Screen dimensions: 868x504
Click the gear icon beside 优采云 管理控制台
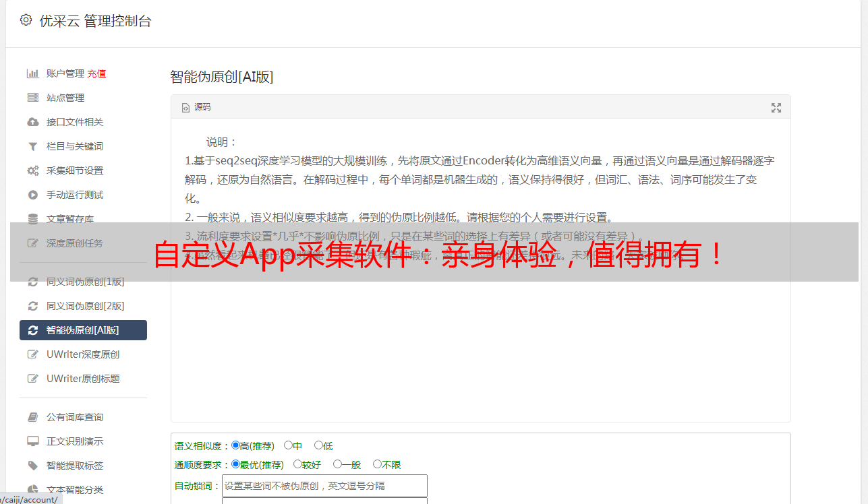coord(26,20)
